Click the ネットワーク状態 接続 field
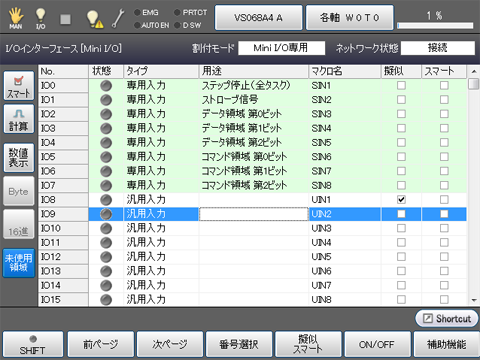 (x=438, y=48)
